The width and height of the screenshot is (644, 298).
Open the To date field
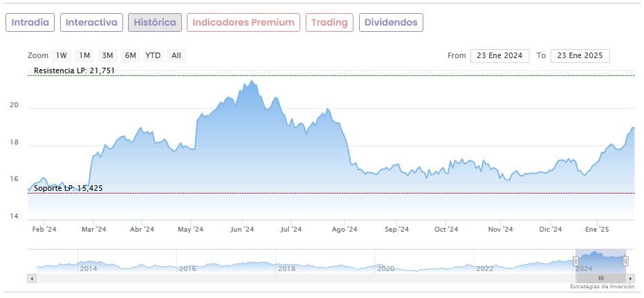[580, 56]
